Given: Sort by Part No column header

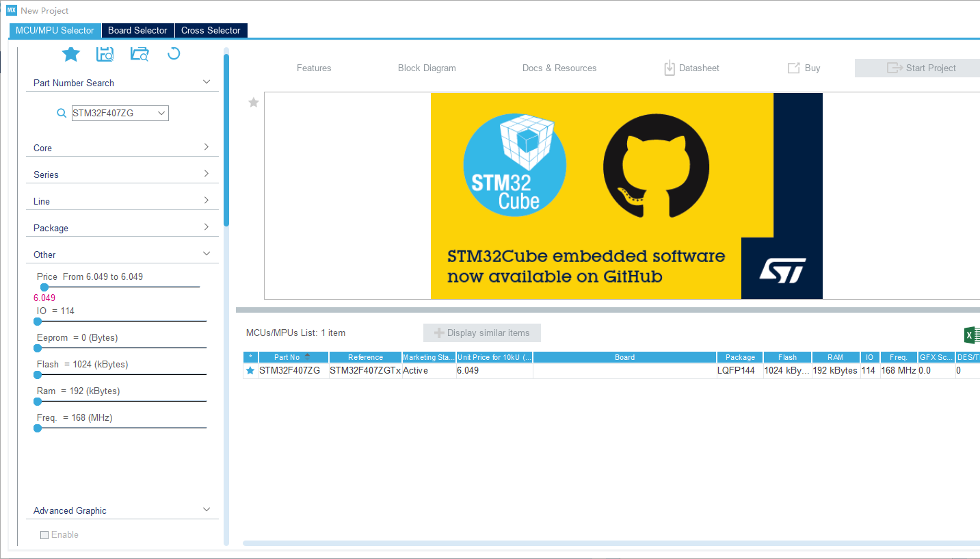Looking at the screenshot, I should [x=293, y=357].
